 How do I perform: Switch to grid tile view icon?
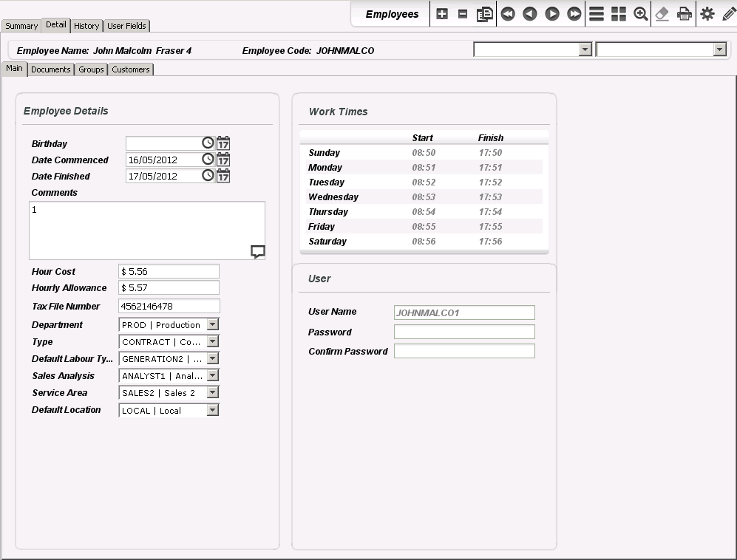click(619, 14)
